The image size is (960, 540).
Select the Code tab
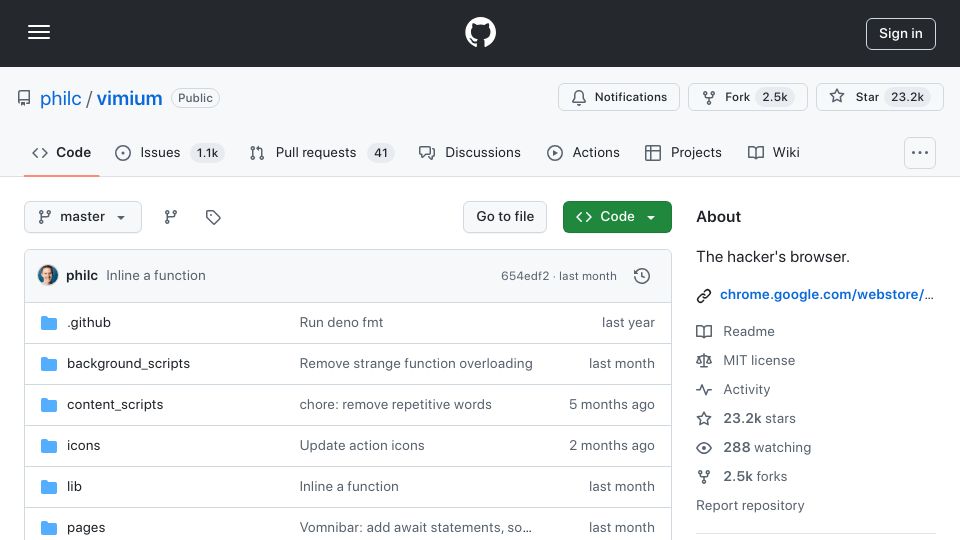pos(61,152)
